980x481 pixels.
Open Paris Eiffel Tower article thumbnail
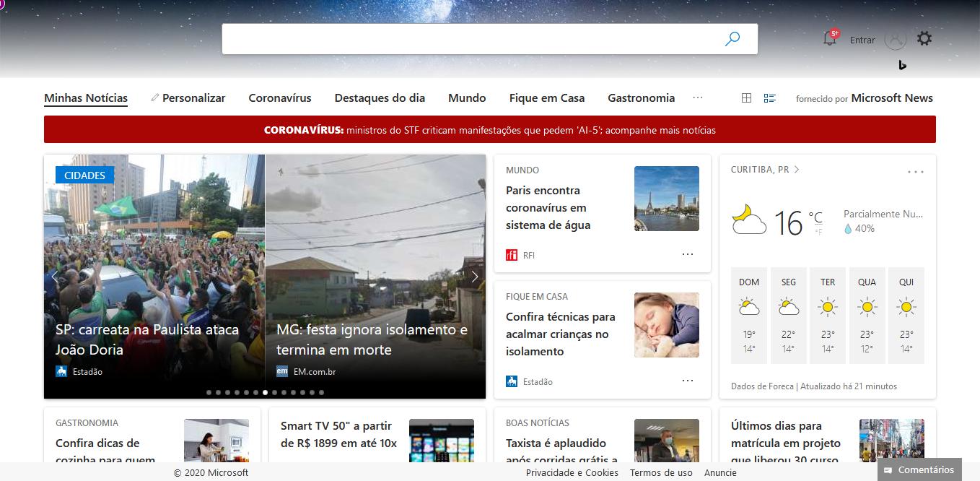pos(667,199)
